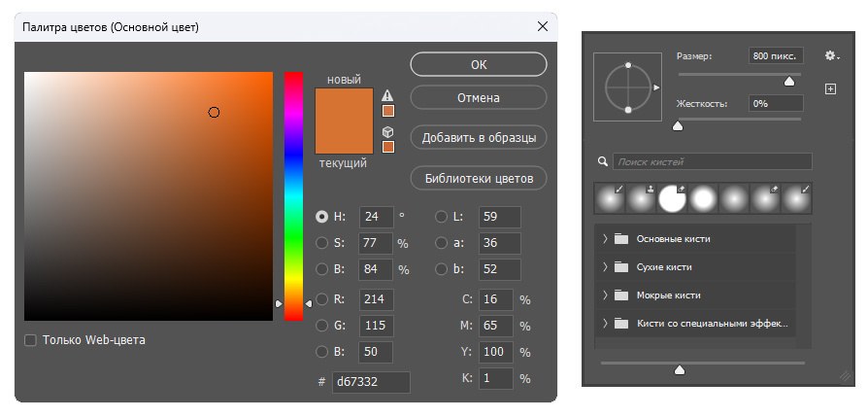This screenshot has height=417, width=868.
Task: Select the R red channel radio button
Action: coord(321,299)
